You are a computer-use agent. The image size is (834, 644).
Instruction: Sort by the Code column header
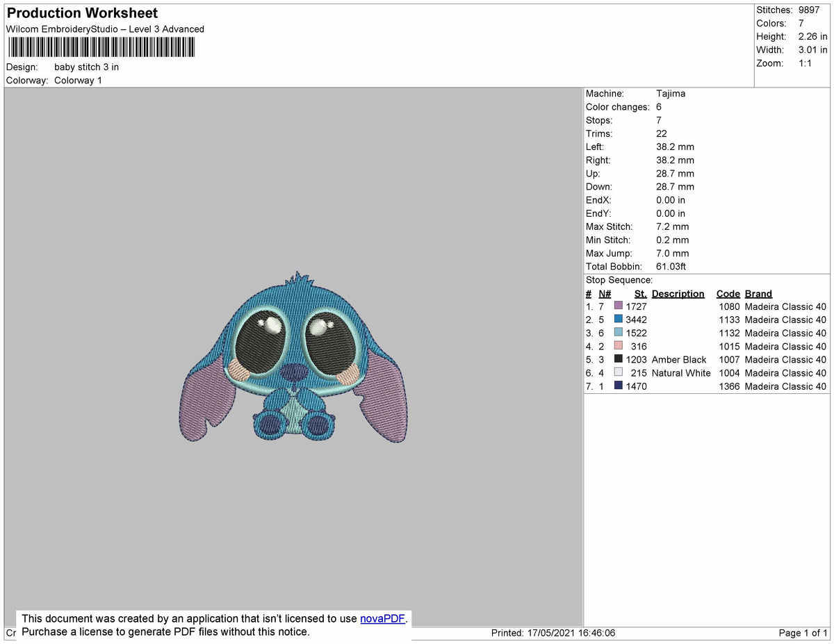pos(728,293)
